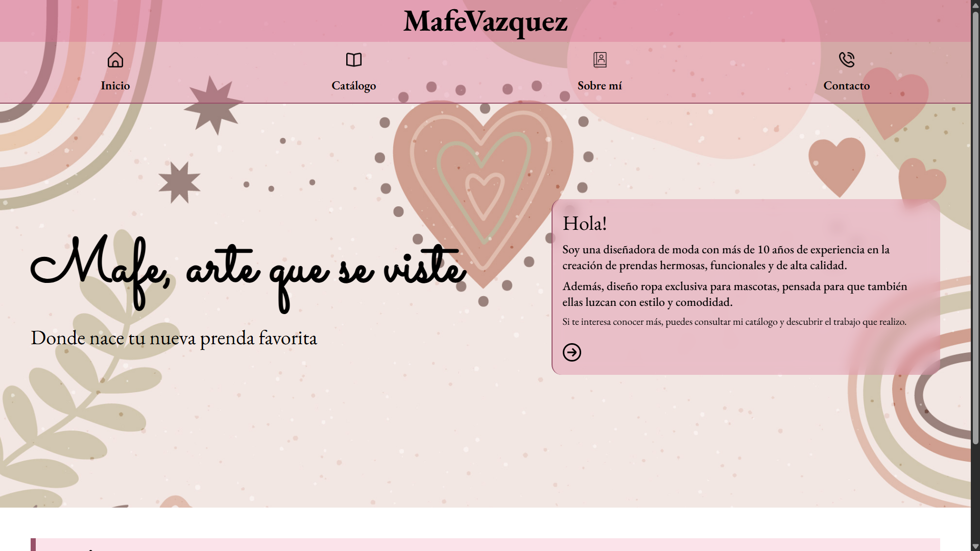Open the "Inicio" navigation item
Image resolution: width=980 pixels, height=551 pixels.
115,85
